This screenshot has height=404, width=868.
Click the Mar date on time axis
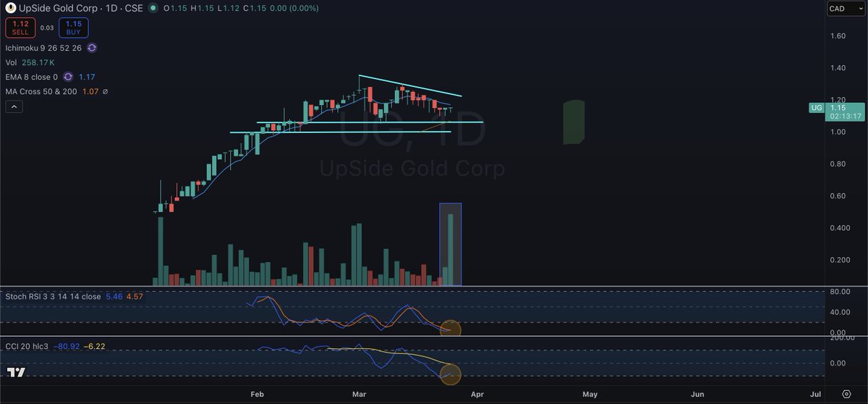(x=359, y=395)
